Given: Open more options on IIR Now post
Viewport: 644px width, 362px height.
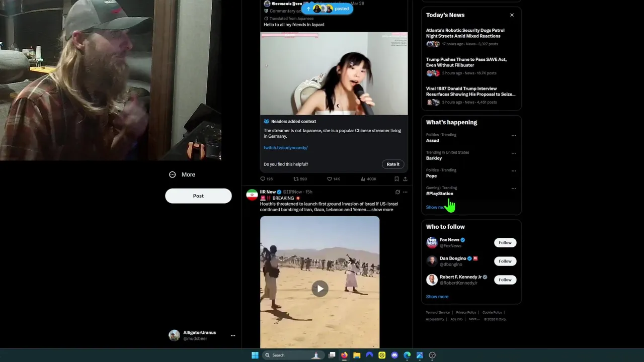Looking at the screenshot, I should (405, 192).
